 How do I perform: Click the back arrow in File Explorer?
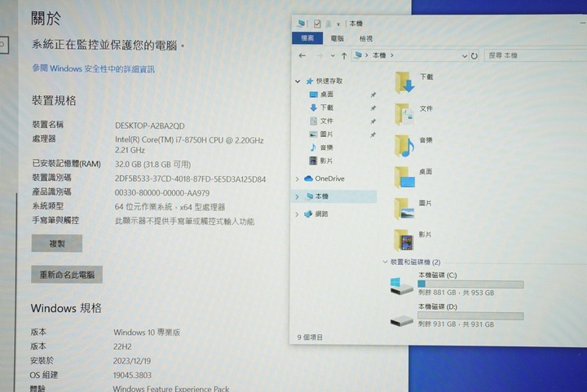pos(302,55)
